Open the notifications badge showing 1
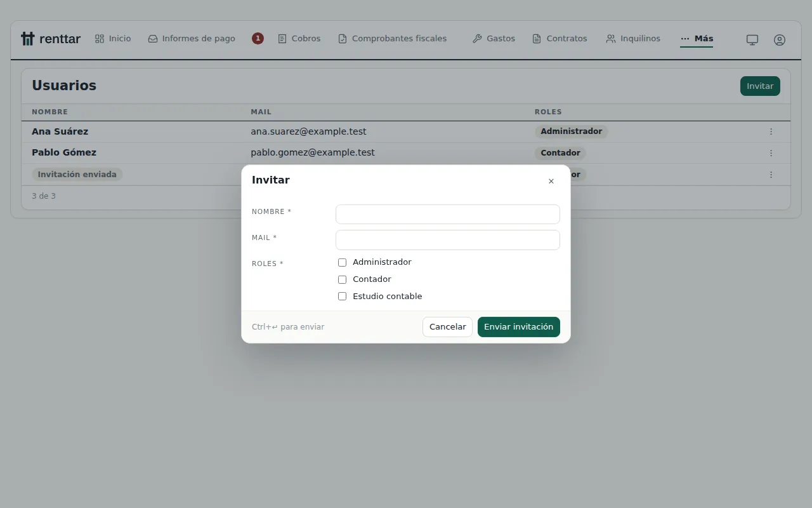The image size is (812, 508). coord(258,39)
